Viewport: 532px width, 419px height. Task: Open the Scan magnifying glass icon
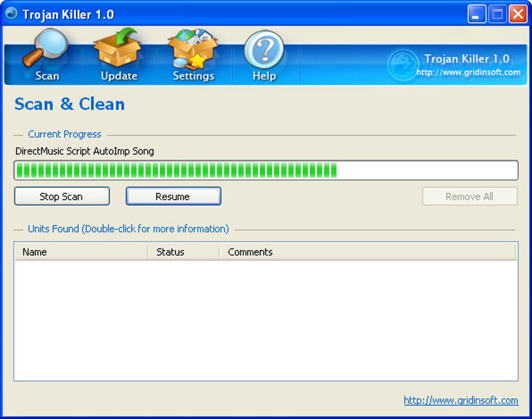click(x=45, y=48)
